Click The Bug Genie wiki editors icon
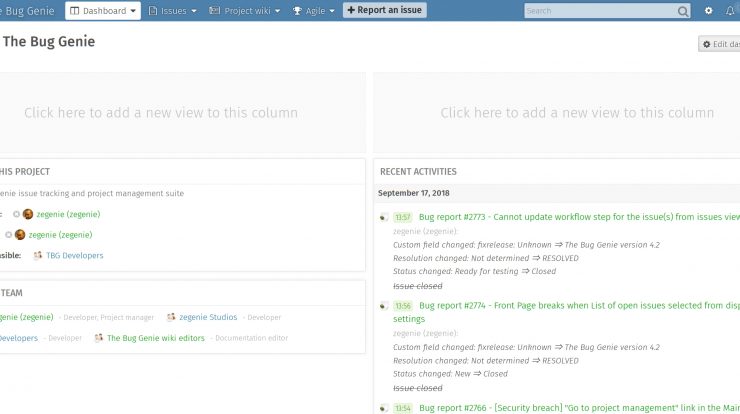The height and width of the screenshot is (414, 740). 99,338
